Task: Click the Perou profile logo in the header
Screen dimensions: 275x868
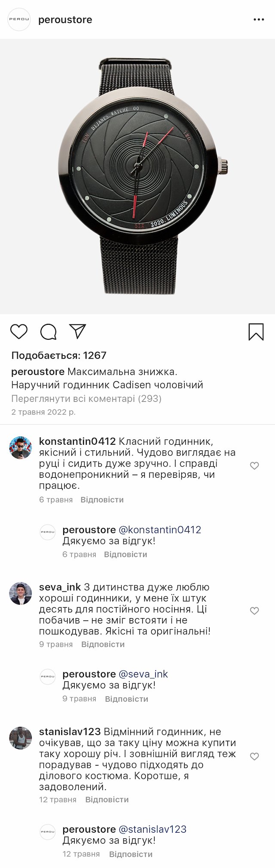Action: pyautogui.click(x=19, y=20)
